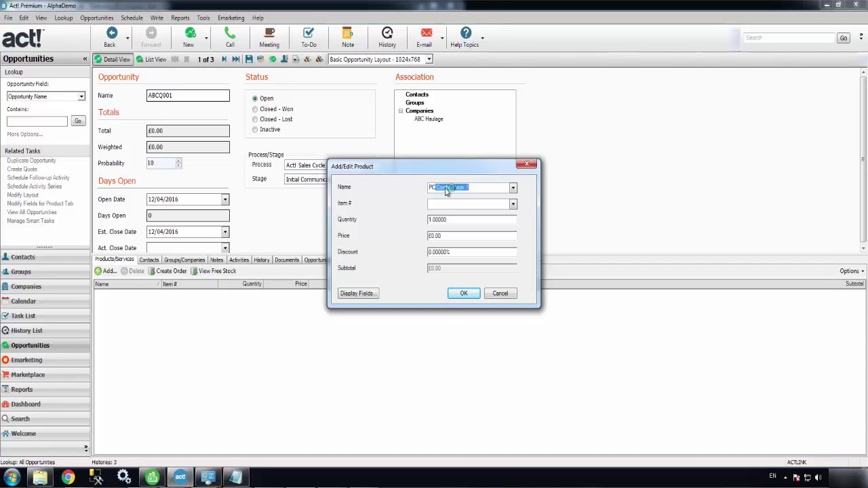Open the Schedule menu
The width and height of the screenshot is (868, 488).
[132, 18]
